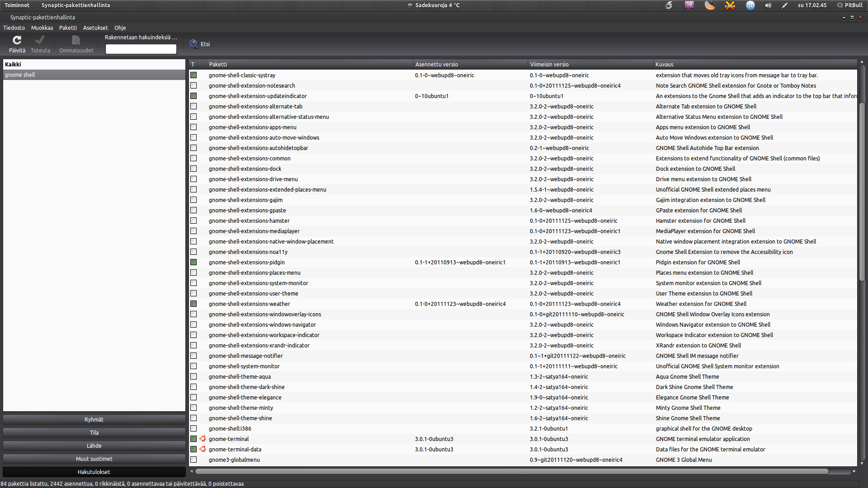This screenshot has height=488, width=868.
Task: Toggle checkbox for gnome-shell-extension-notesearch
Action: [193, 86]
